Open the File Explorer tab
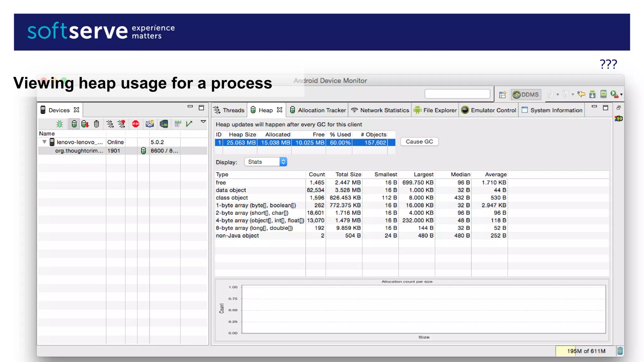This screenshot has height=362, width=644. [435, 110]
